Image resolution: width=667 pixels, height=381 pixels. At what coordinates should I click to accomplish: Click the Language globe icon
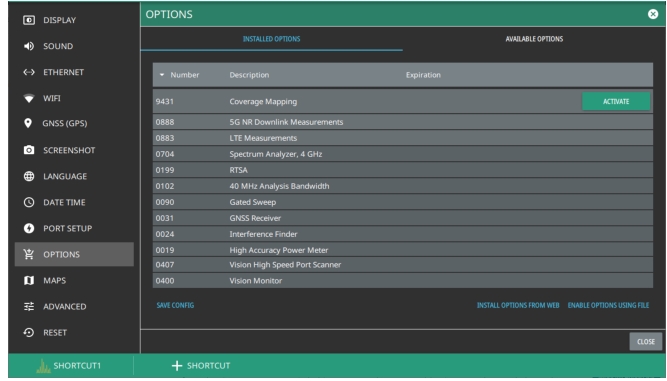click(x=29, y=176)
